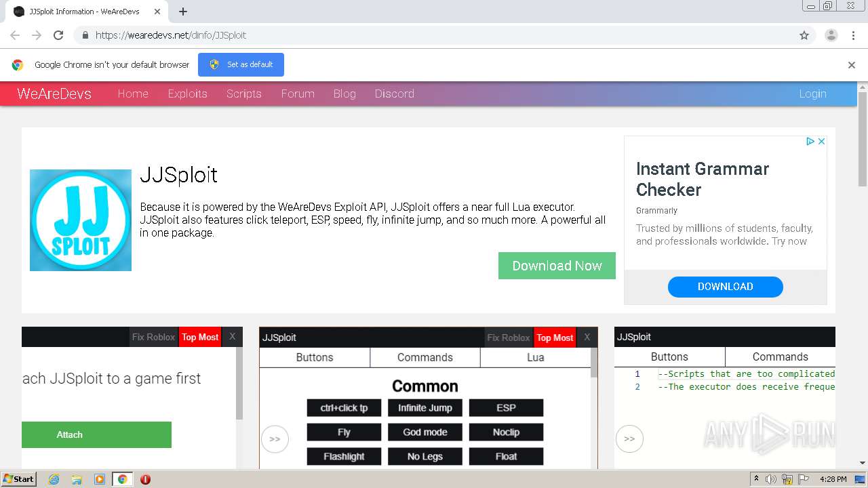Bookmark this page with the star icon
Image resolution: width=868 pixels, height=488 pixels.
click(x=804, y=35)
